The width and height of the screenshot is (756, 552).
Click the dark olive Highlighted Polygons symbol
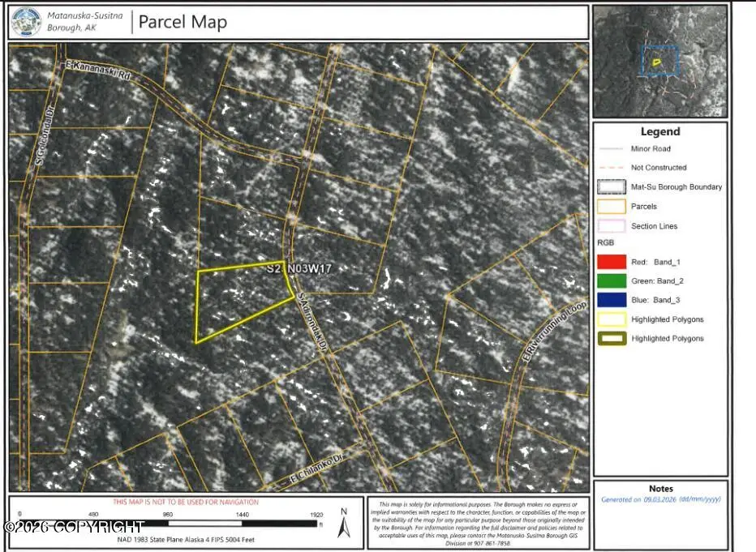click(611, 339)
